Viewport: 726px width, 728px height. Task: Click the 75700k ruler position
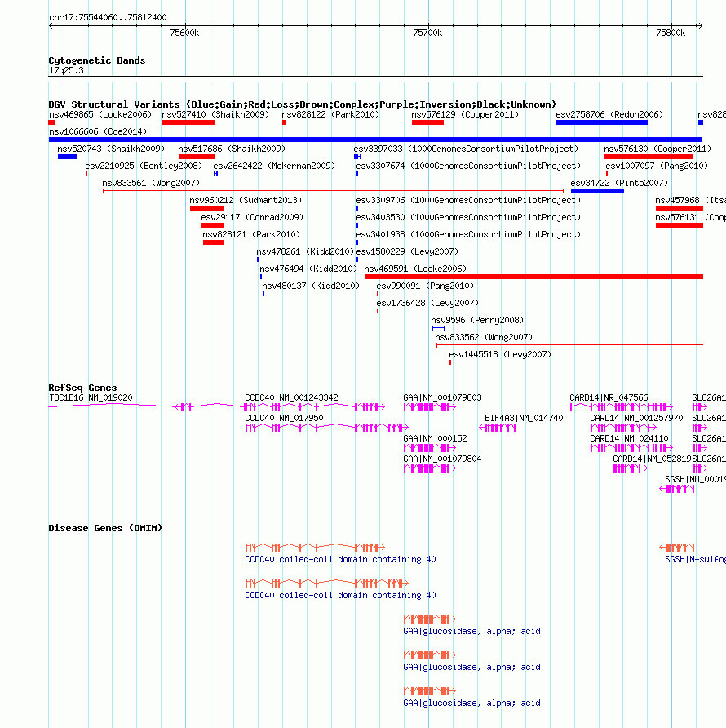pyautogui.click(x=427, y=33)
